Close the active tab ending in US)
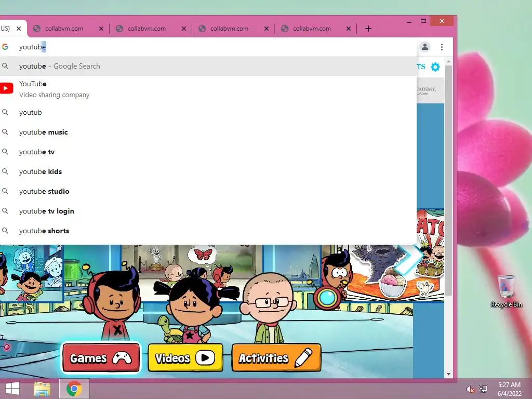The height and width of the screenshot is (399, 532). [19, 29]
